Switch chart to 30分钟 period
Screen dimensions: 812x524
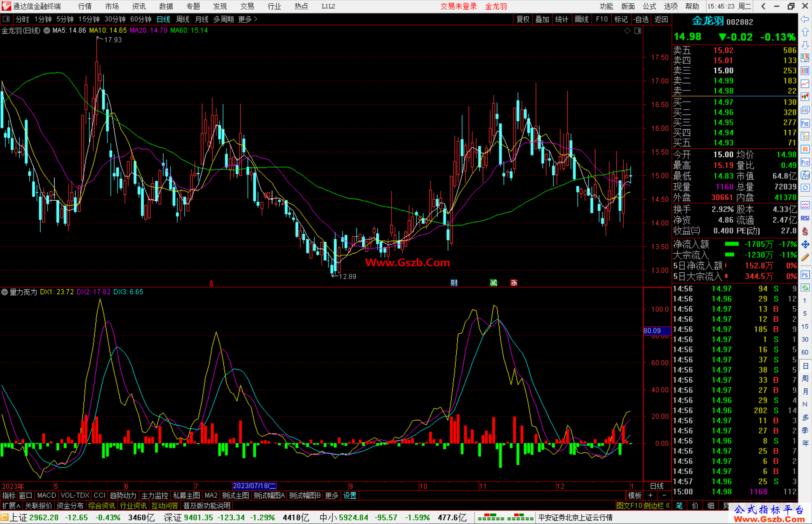(115, 19)
